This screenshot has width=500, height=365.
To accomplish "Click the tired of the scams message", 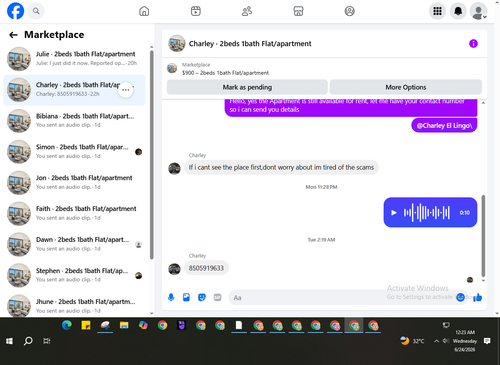I will pos(281,167).
